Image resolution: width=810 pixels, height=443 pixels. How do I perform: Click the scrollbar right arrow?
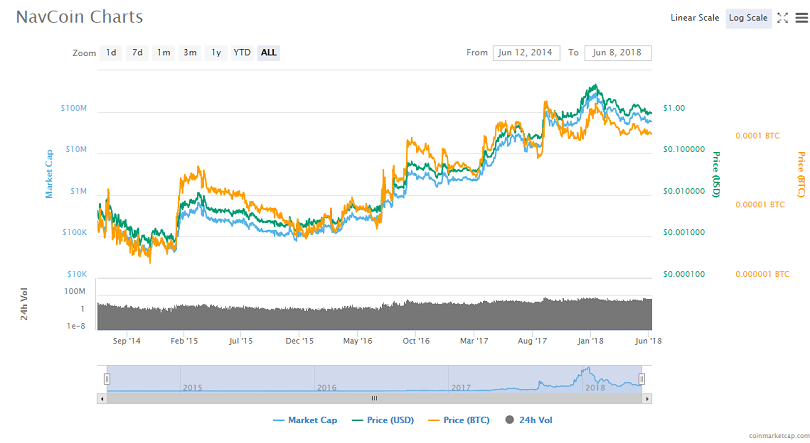pyautogui.click(x=646, y=398)
